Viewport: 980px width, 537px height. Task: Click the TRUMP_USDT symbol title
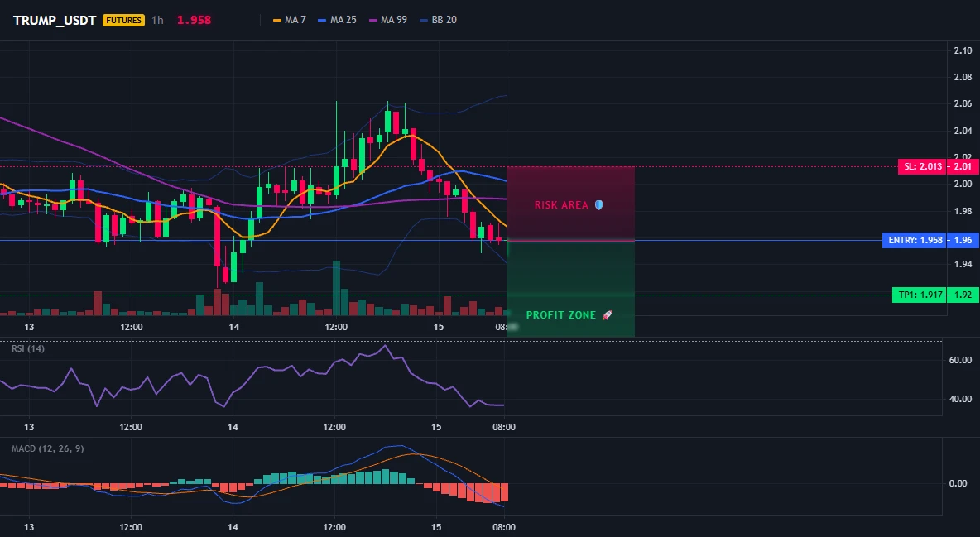coord(55,20)
